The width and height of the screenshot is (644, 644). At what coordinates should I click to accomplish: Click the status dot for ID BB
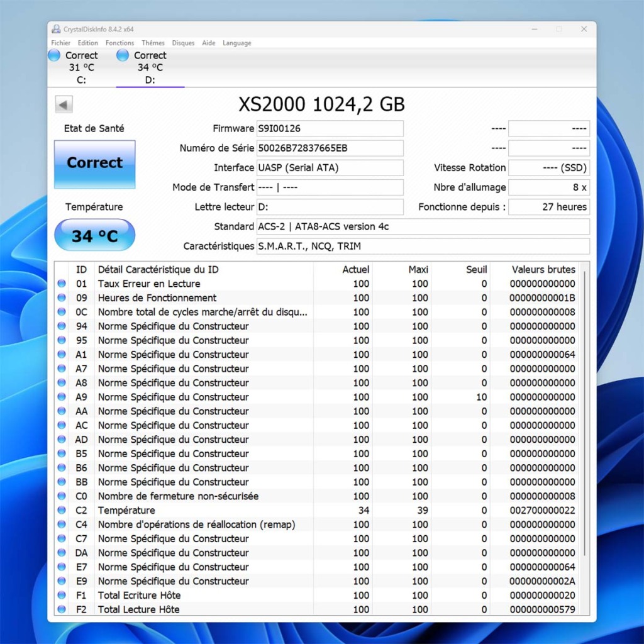point(62,482)
